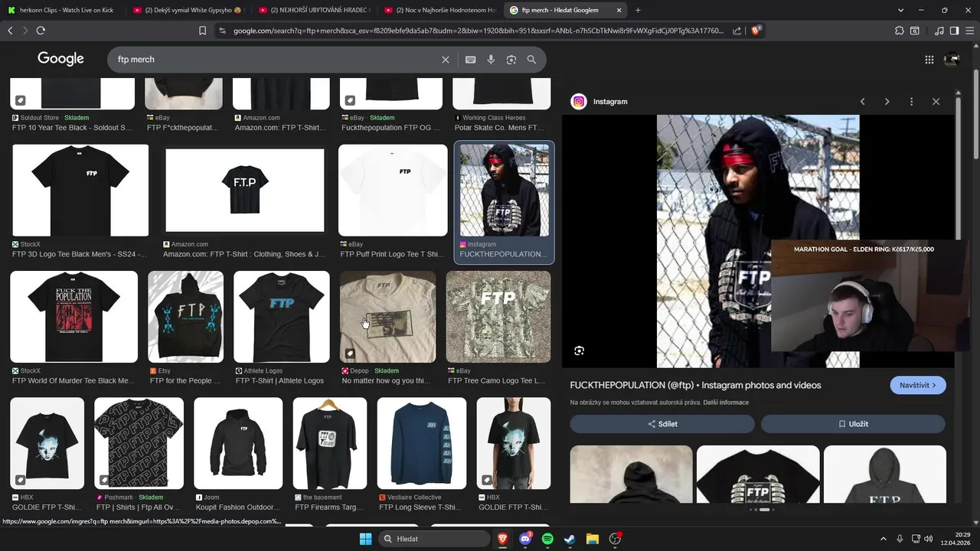Open the StockX World Of Murder Tee thumbnail
Image resolution: width=980 pixels, height=551 pixels.
[x=73, y=317]
